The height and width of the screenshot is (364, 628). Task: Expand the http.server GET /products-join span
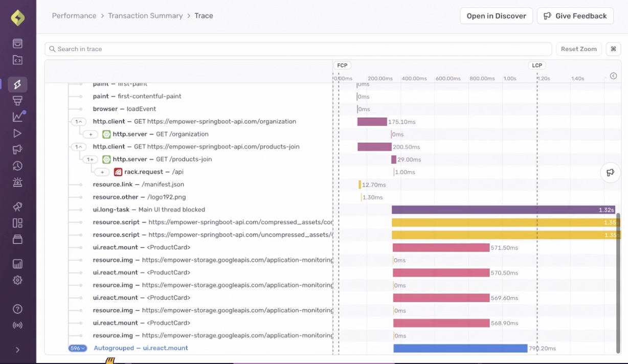pos(90,160)
